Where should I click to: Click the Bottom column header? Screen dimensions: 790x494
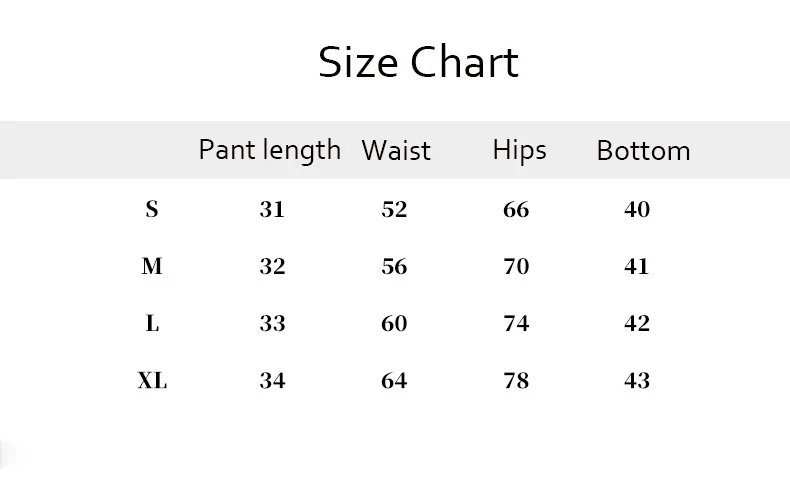(x=643, y=151)
